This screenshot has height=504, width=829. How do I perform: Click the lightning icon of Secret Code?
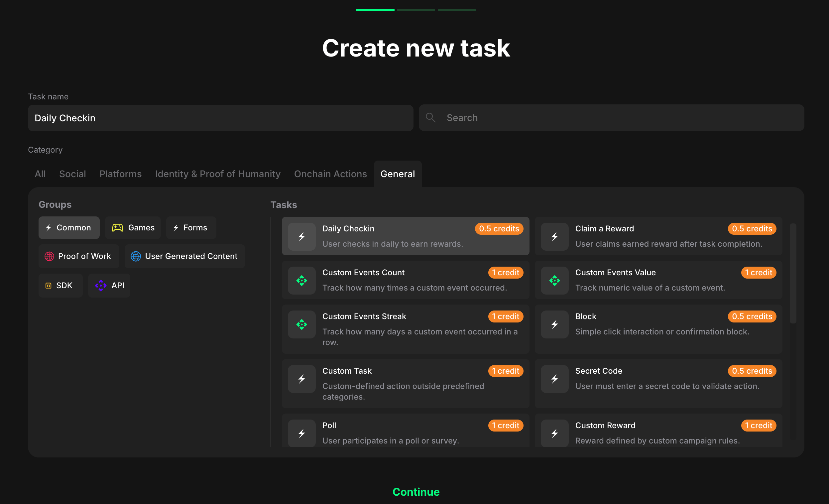click(x=554, y=379)
